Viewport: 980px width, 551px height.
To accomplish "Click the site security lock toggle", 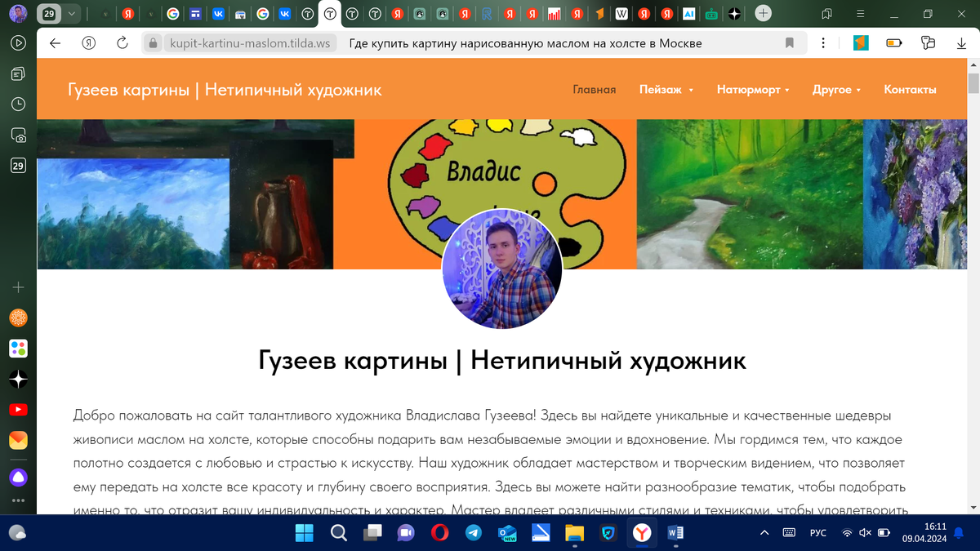I will point(152,43).
